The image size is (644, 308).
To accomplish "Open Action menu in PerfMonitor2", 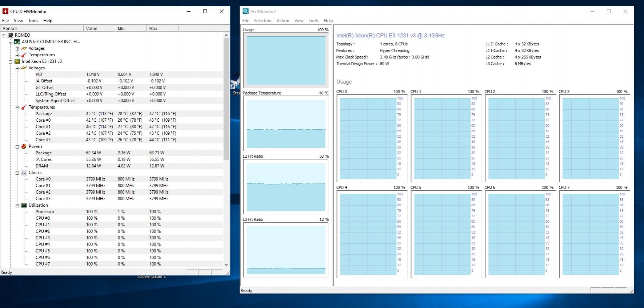I will [283, 21].
